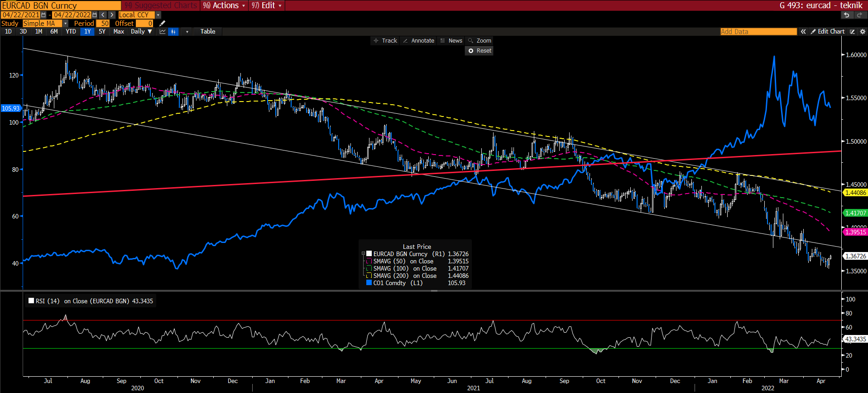Select the YTD range tab
The image size is (868, 393).
point(71,31)
